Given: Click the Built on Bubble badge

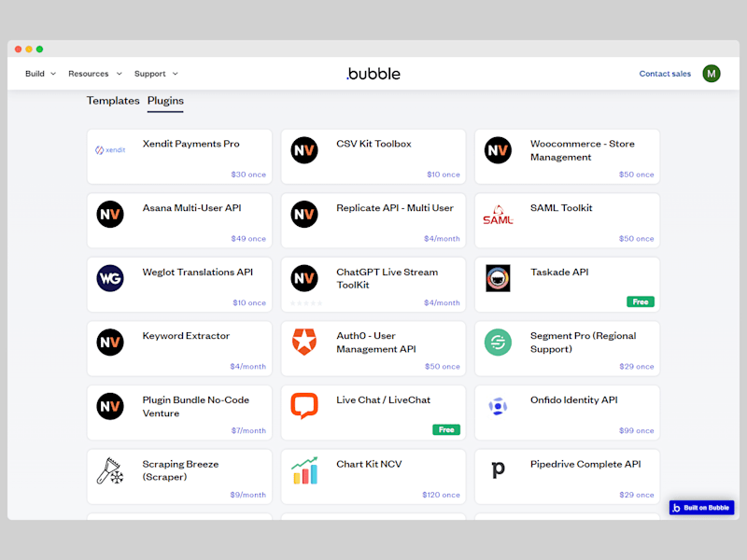Looking at the screenshot, I should point(701,508).
